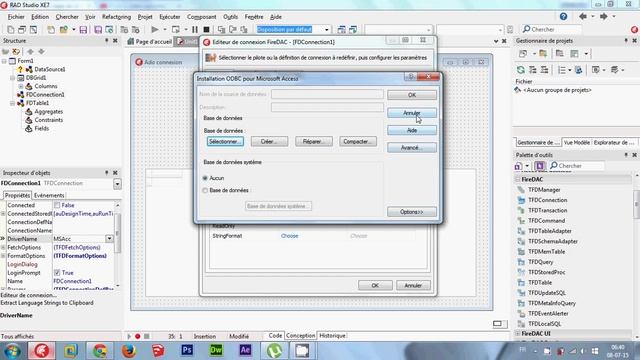Select TFDConnection in tool palette
Viewport: 640px width, 360px height.
[x=547, y=200]
